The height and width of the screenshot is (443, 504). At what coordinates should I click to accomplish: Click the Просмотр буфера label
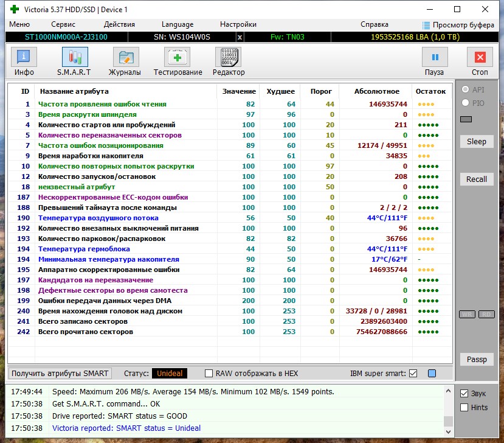463,25
